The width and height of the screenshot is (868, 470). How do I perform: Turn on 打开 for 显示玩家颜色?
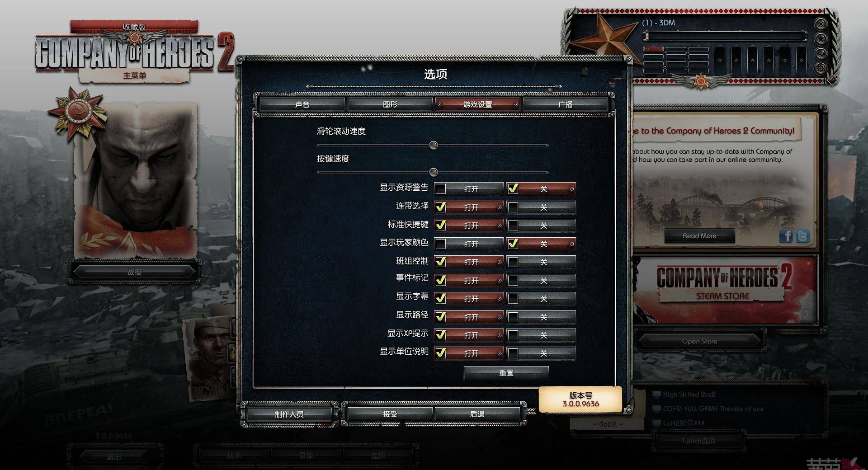(x=440, y=244)
